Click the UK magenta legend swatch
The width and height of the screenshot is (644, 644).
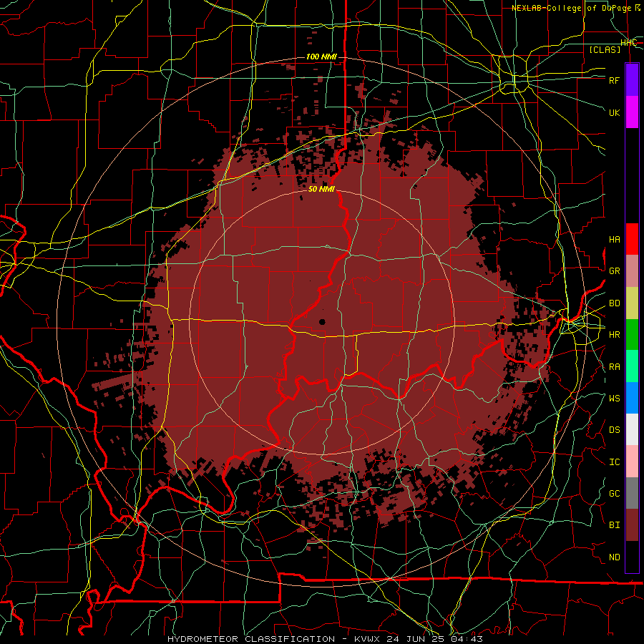tap(632, 112)
